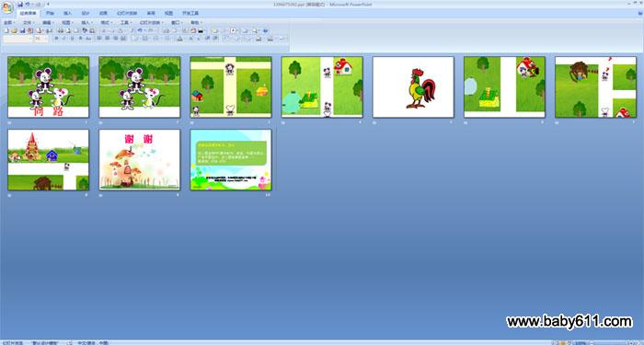644x345 pixels.
Task: Open the 格式 classic menu
Action: coord(106,23)
